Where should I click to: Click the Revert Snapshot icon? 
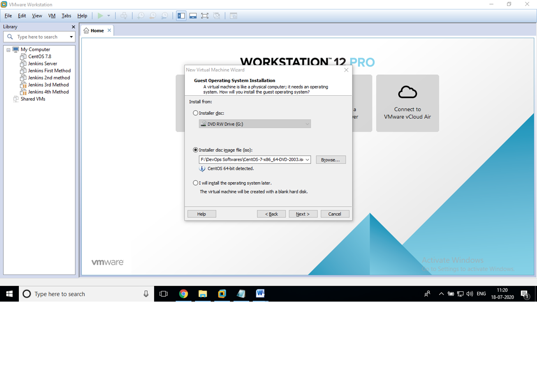tap(153, 16)
